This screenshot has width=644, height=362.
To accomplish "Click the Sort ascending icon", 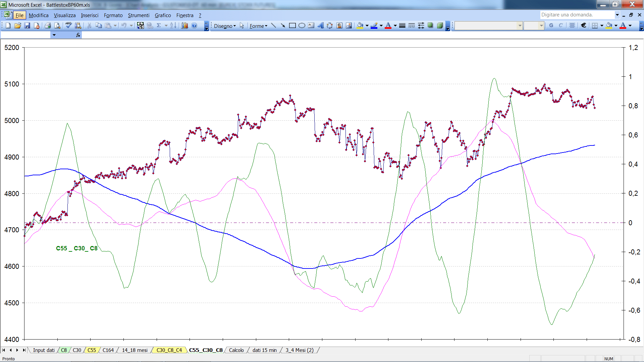I will 173,25.
